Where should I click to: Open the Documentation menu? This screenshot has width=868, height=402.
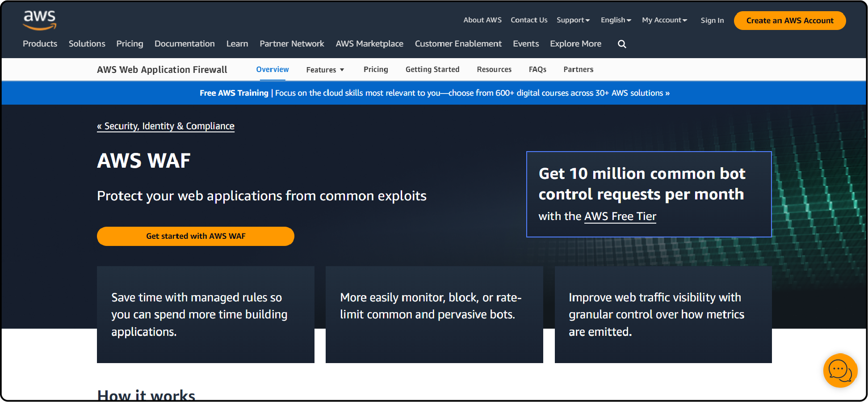(185, 44)
